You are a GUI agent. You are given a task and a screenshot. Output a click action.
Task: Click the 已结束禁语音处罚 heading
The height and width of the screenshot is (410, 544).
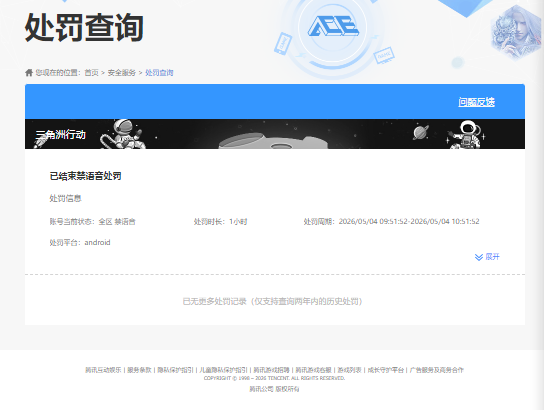click(85, 176)
